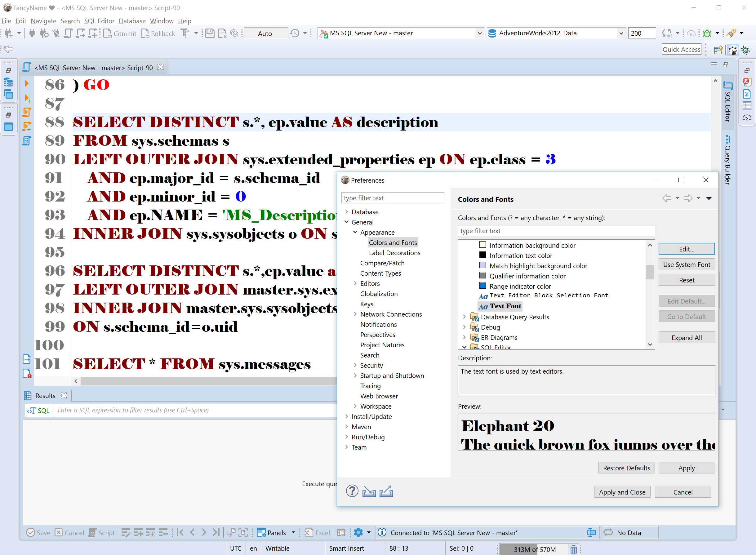Switch to the Results tab

click(x=45, y=395)
